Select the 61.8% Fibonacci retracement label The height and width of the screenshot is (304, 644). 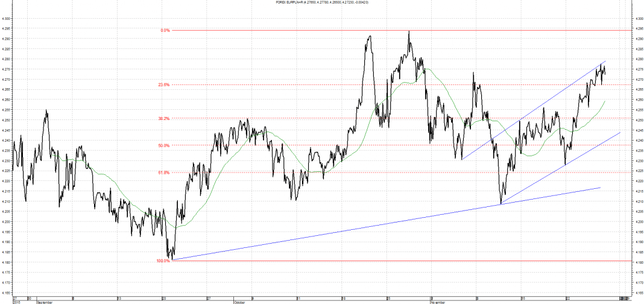pos(164,173)
